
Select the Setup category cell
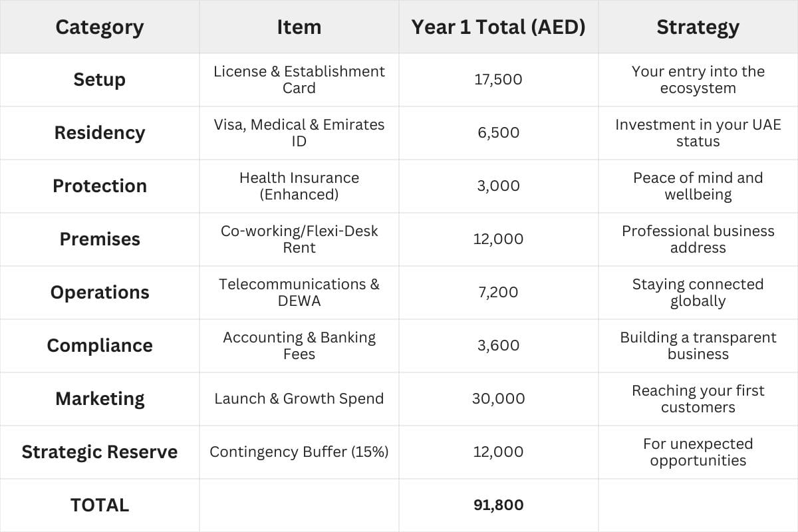[x=99, y=80]
